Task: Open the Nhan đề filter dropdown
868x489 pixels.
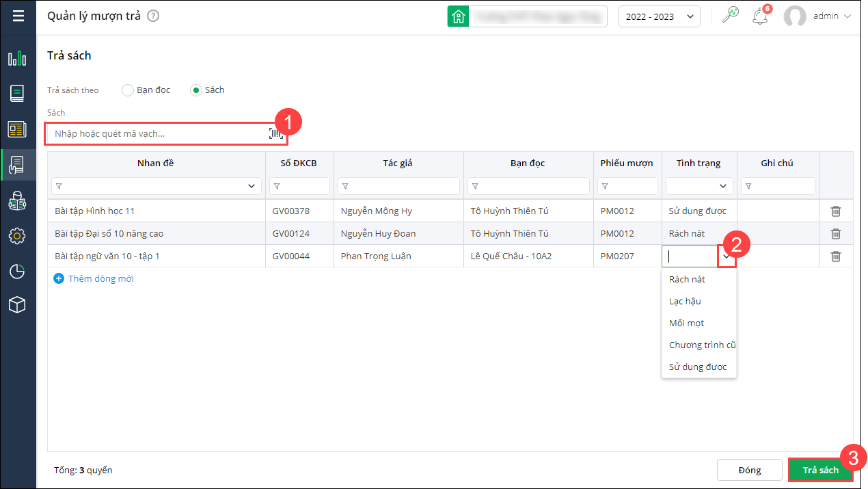Action: (251, 186)
